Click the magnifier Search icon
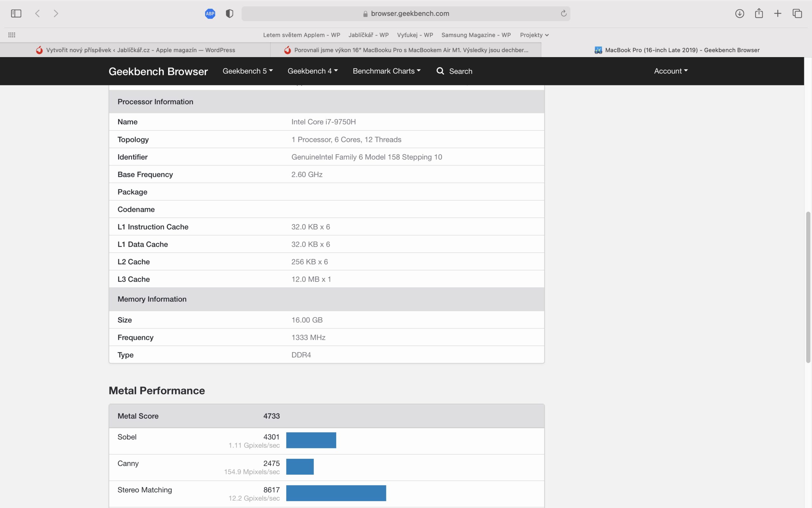The height and width of the screenshot is (508, 812). (x=440, y=71)
